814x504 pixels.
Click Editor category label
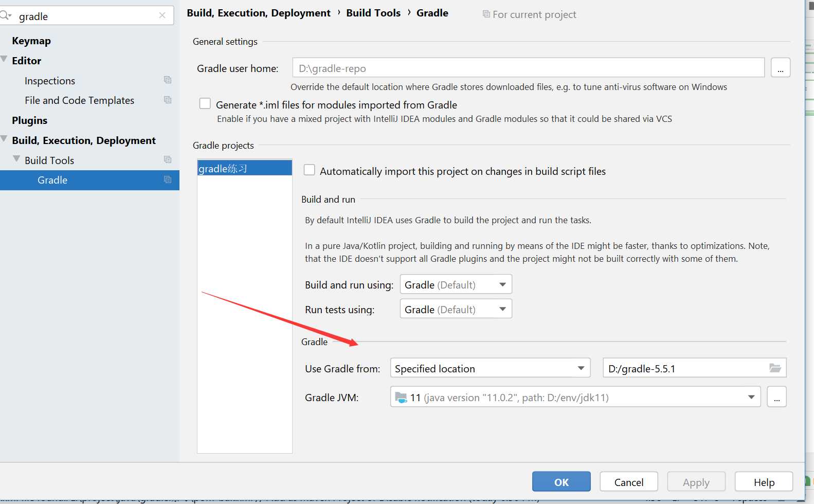click(x=27, y=61)
